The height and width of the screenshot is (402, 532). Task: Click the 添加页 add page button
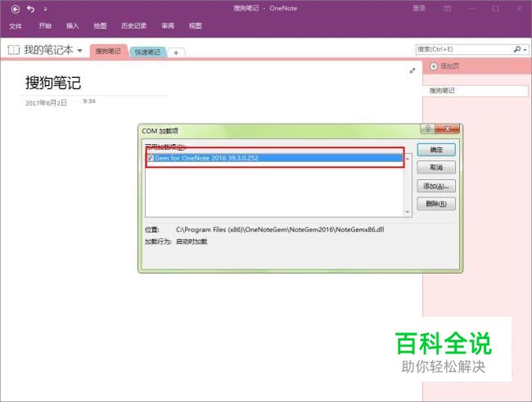click(444, 66)
